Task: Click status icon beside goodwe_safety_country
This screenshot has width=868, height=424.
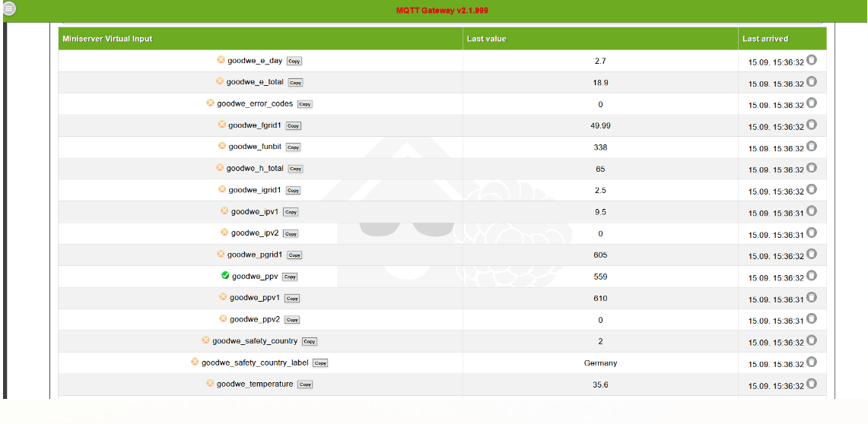Action: pyautogui.click(x=205, y=340)
